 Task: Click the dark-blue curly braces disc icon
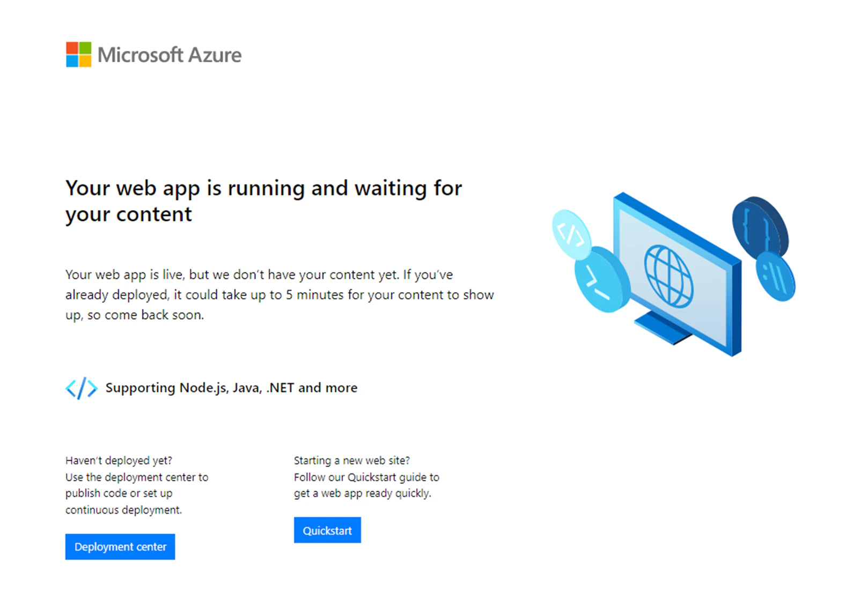tap(760, 226)
